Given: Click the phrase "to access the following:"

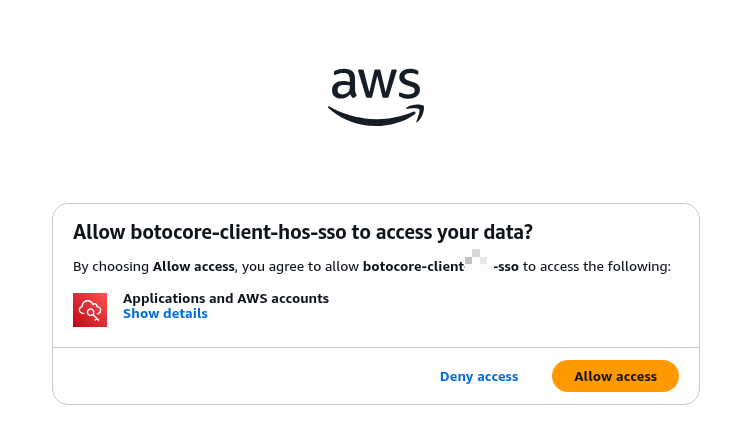Looking at the screenshot, I should (x=597, y=267).
